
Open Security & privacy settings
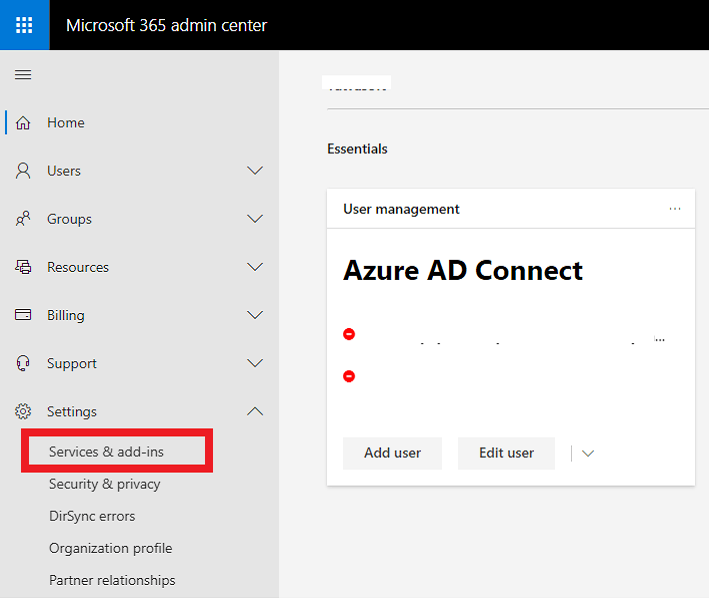(x=104, y=484)
